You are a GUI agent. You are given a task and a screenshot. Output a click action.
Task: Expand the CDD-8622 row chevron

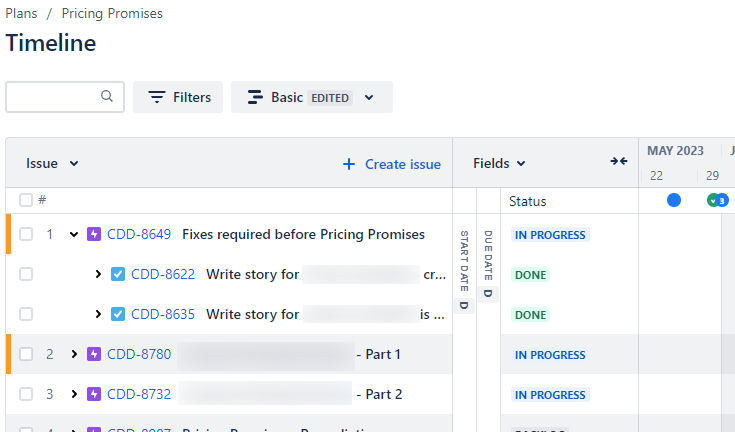tap(98, 274)
